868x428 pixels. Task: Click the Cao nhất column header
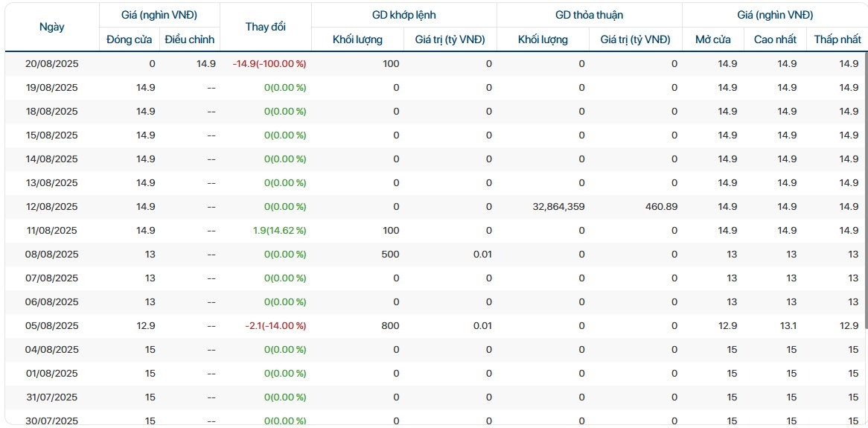pos(774,39)
